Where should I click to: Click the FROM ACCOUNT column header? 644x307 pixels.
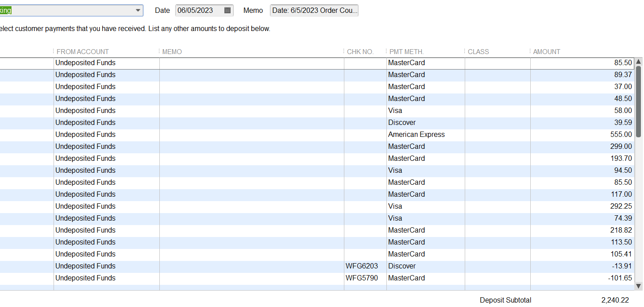click(83, 52)
